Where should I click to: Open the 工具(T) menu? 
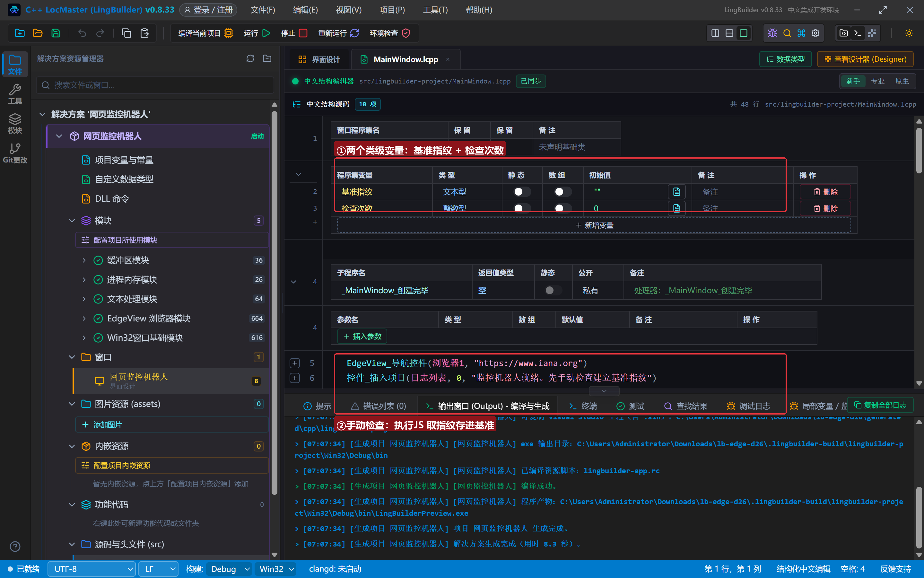click(435, 10)
